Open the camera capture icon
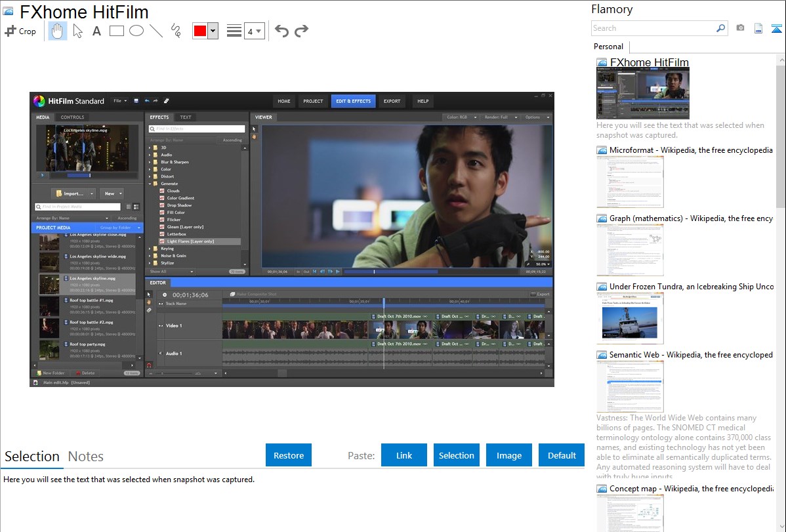The height and width of the screenshot is (532, 786). (740, 28)
